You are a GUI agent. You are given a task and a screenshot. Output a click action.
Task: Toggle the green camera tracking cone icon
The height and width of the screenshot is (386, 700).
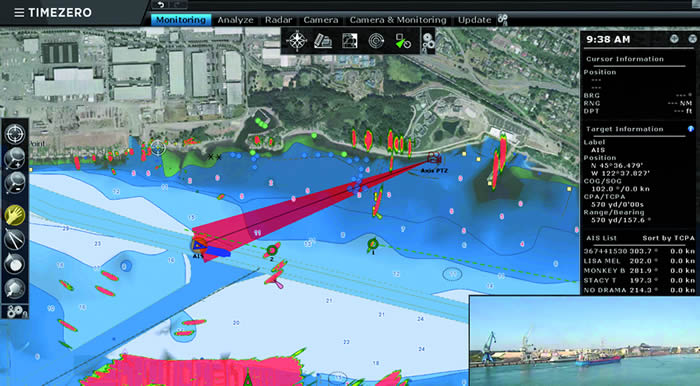click(403, 41)
